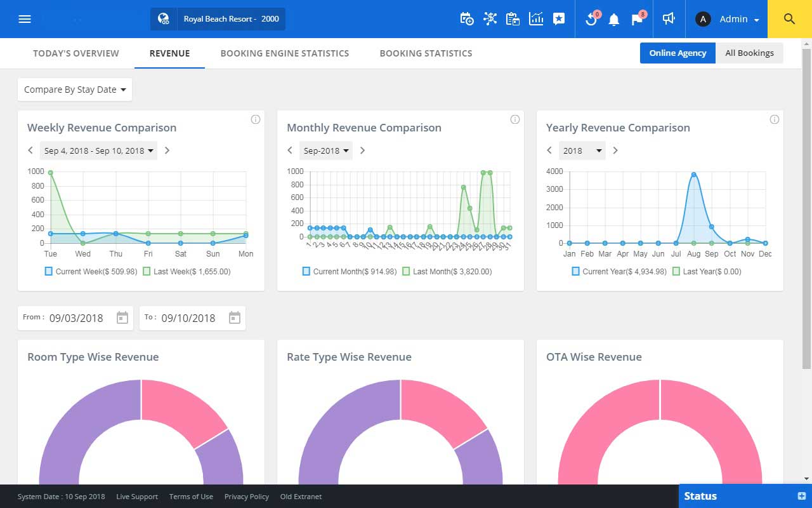The width and height of the screenshot is (812, 508).
Task: Click System Date : 10 Sep 2018 text
Action: point(62,497)
